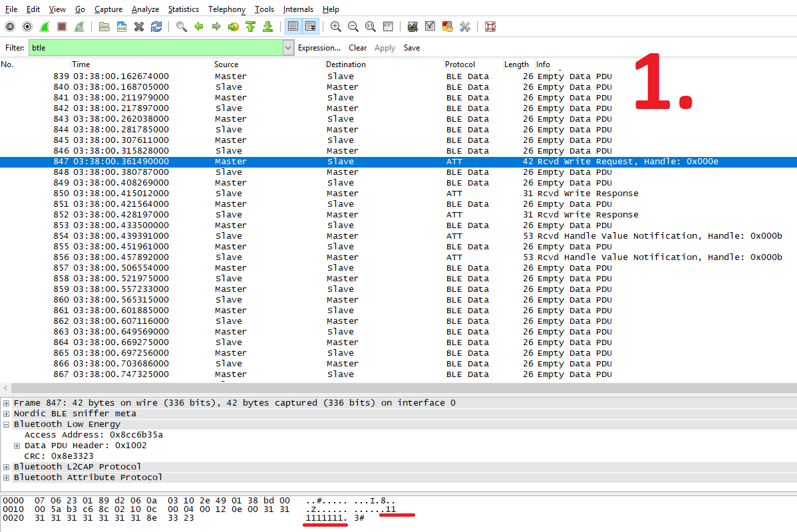This screenshot has height=532, width=797.
Task: Open the File menu
Action: pos(11,9)
